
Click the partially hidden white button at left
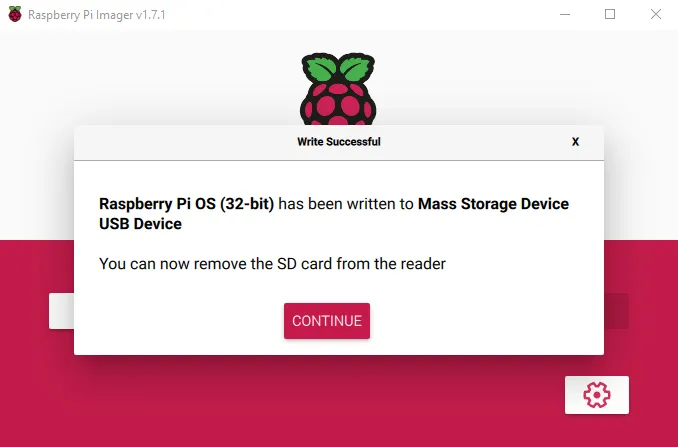coord(61,311)
